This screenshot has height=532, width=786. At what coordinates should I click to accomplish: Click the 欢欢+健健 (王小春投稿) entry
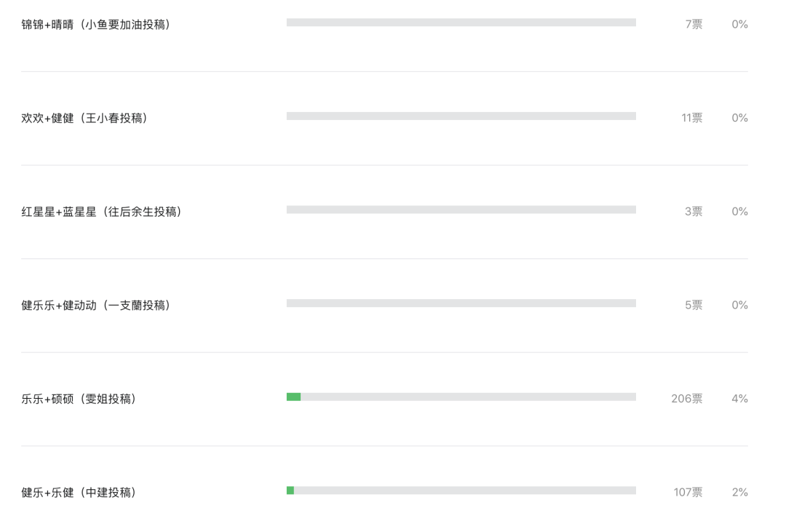point(84,118)
